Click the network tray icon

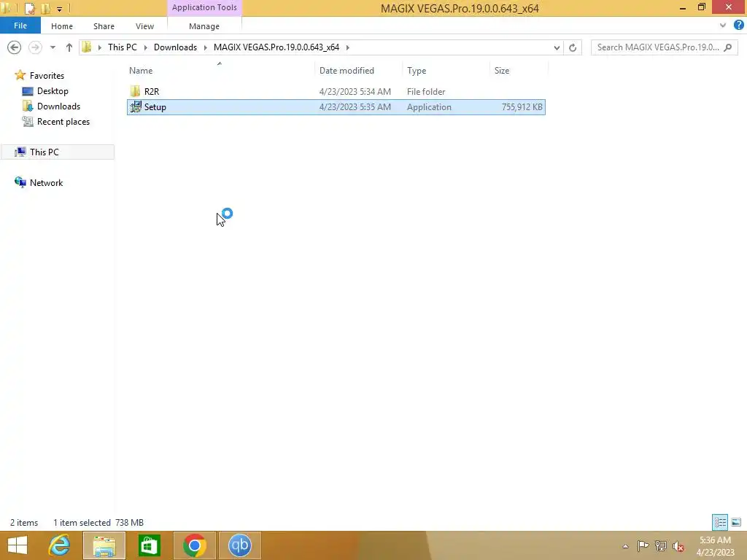coord(661,545)
